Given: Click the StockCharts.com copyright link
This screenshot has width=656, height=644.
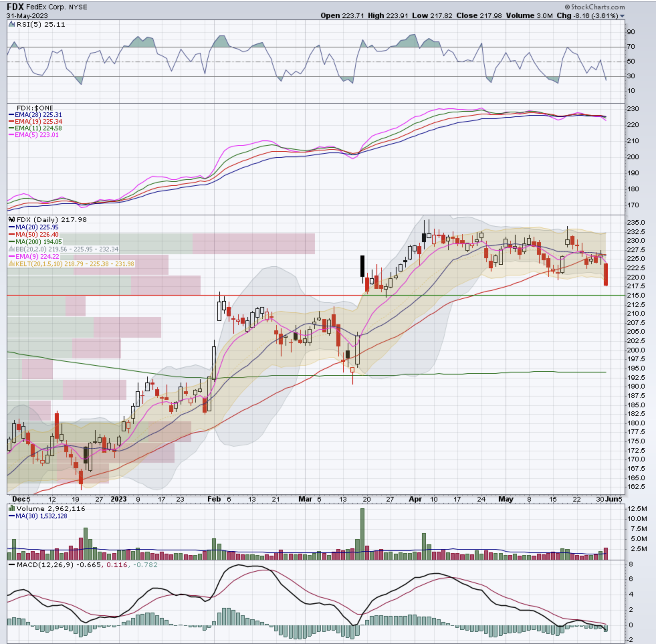Looking at the screenshot, I should click(x=594, y=7).
